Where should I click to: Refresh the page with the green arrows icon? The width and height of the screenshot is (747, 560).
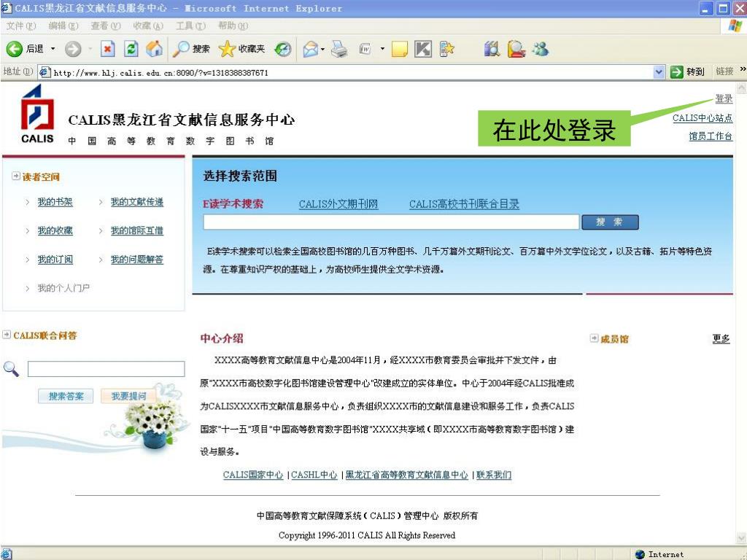(131, 49)
